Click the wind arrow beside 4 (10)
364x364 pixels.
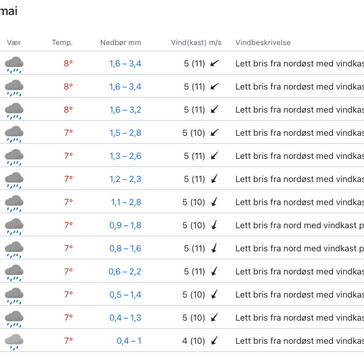pos(214,340)
